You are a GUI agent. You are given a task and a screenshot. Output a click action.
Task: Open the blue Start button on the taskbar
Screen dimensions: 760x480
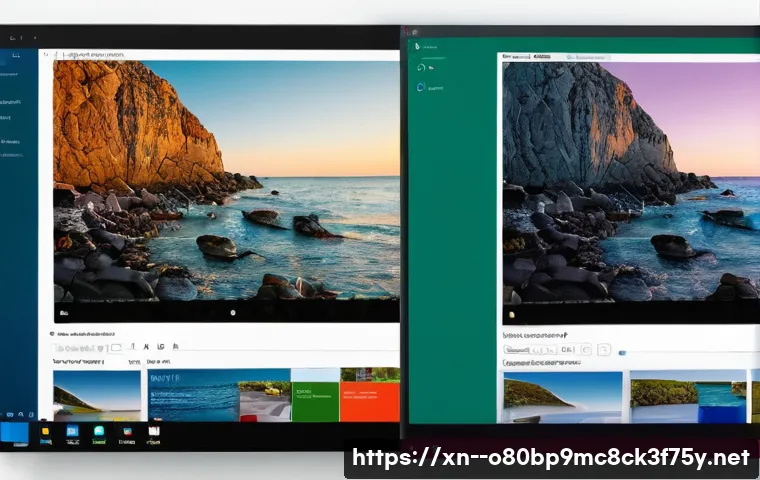point(14,432)
